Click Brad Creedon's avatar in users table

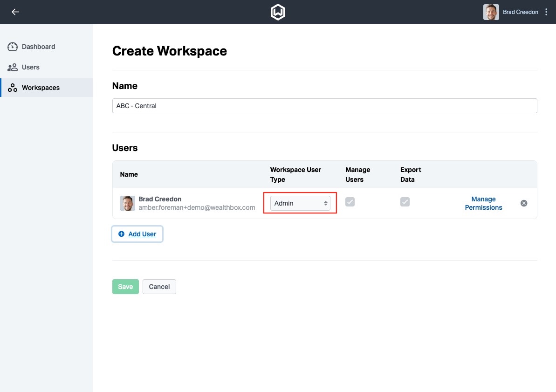pyautogui.click(x=128, y=203)
